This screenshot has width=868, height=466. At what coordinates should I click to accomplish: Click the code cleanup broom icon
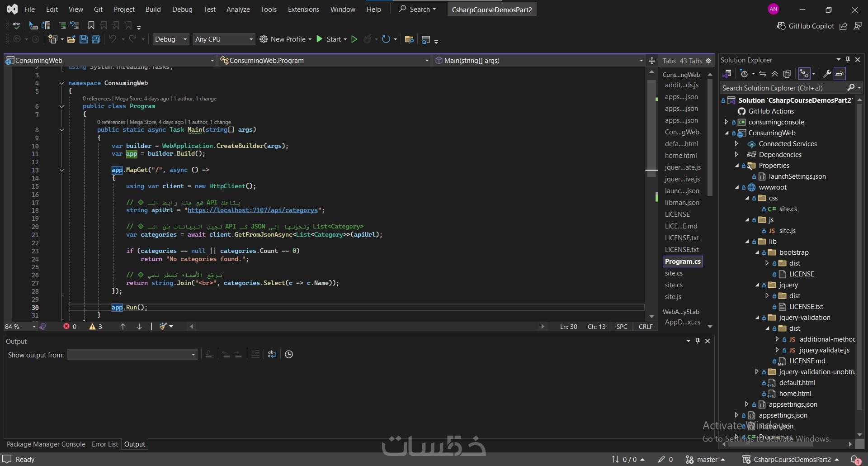click(x=164, y=326)
